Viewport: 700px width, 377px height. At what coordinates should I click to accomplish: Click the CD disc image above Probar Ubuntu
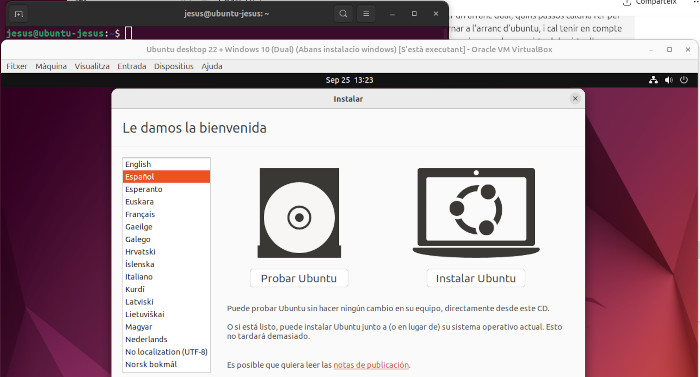point(299,213)
